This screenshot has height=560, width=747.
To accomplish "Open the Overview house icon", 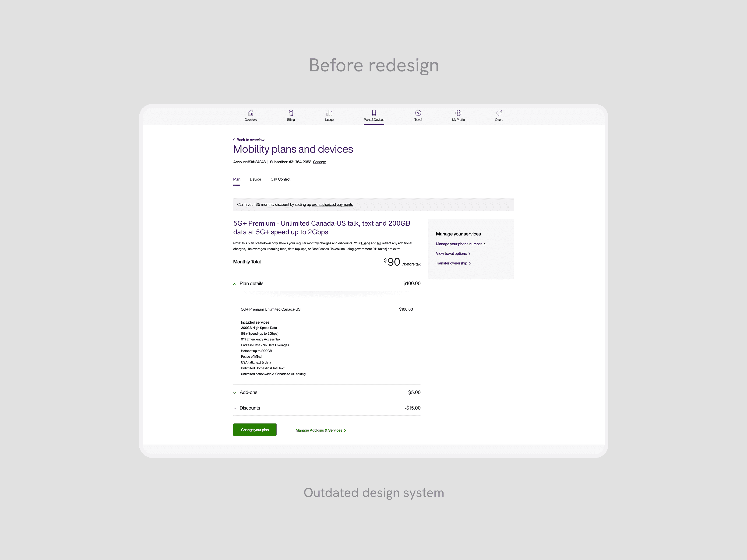I will click(x=250, y=113).
